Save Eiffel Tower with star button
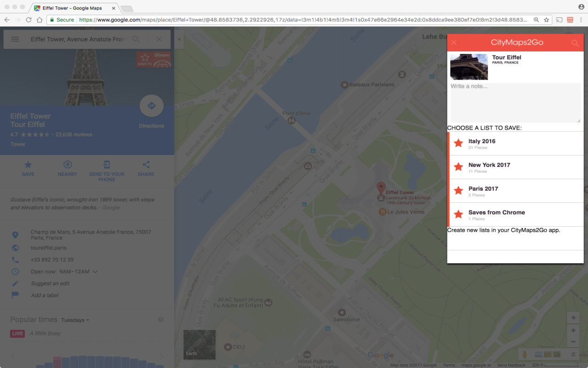The height and width of the screenshot is (368, 588). (28, 168)
